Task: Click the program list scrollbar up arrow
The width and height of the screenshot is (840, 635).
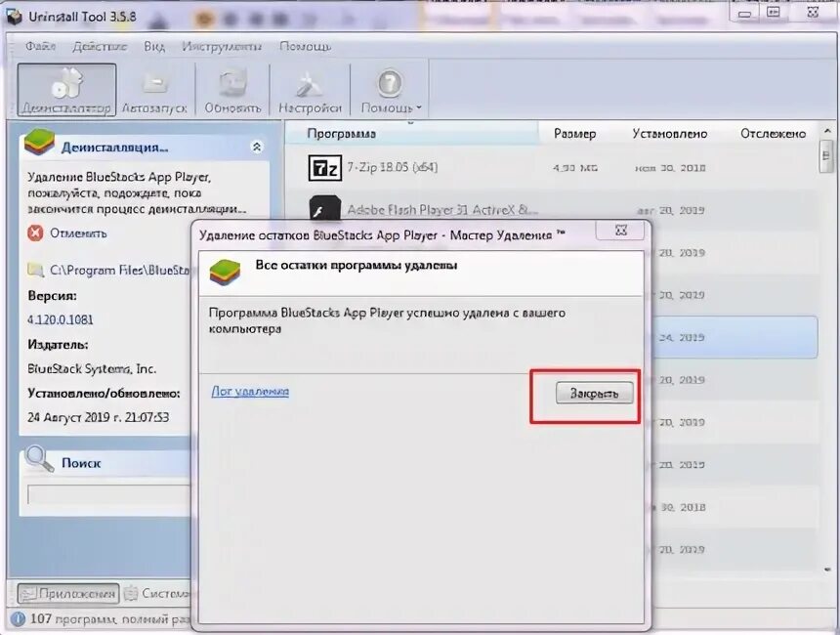Action: (x=827, y=131)
